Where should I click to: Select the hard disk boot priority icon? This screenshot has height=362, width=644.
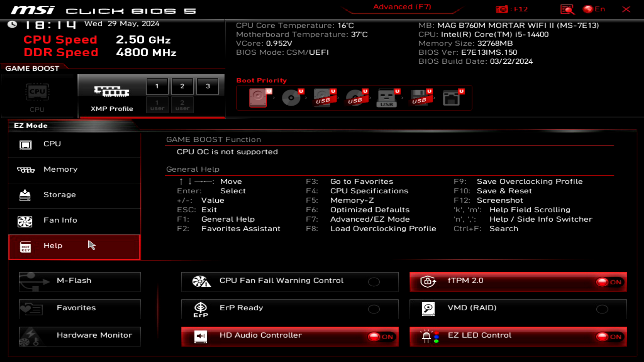tap(258, 98)
